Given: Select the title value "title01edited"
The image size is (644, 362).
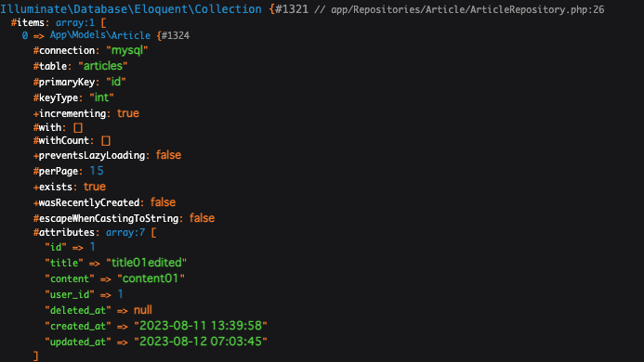Looking at the screenshot, I should point(146,263).
